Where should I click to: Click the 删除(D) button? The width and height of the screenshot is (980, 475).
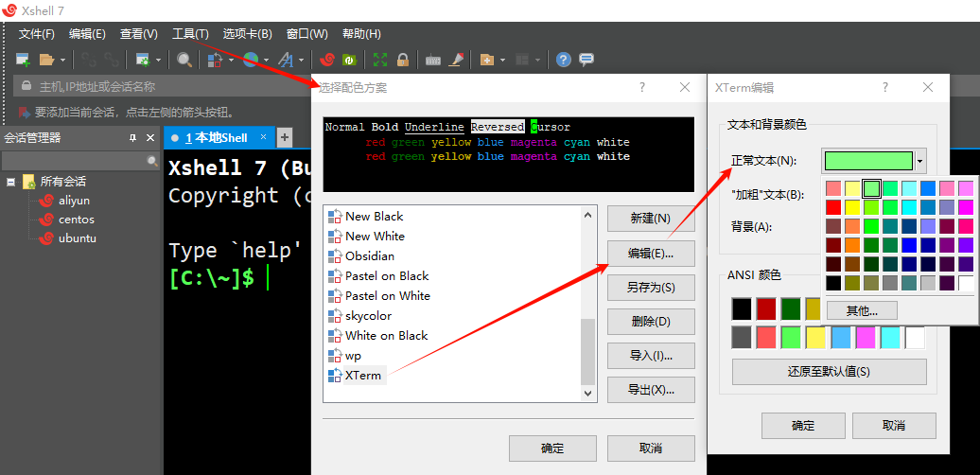(651, 322)
